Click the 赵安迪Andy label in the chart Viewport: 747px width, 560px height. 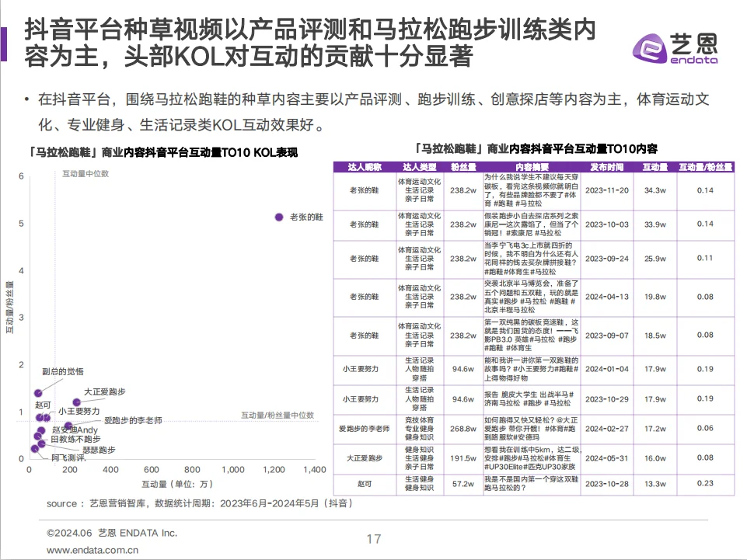(x=75, y=430)
